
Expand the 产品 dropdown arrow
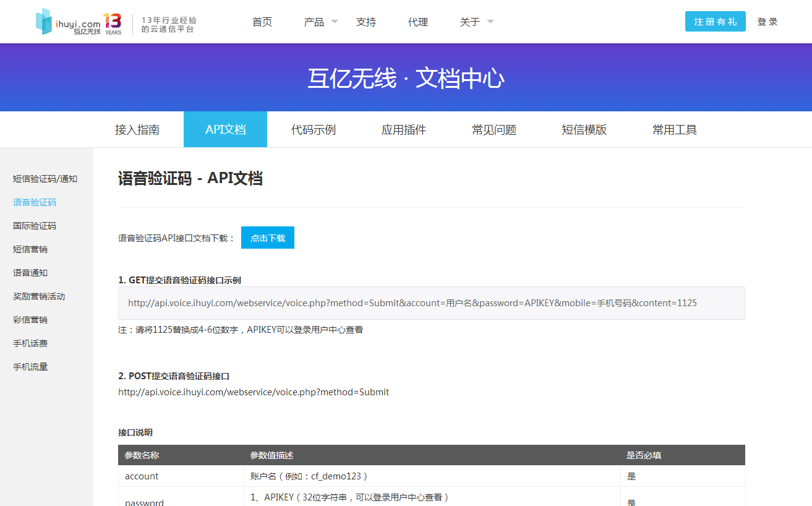[335, 22]
